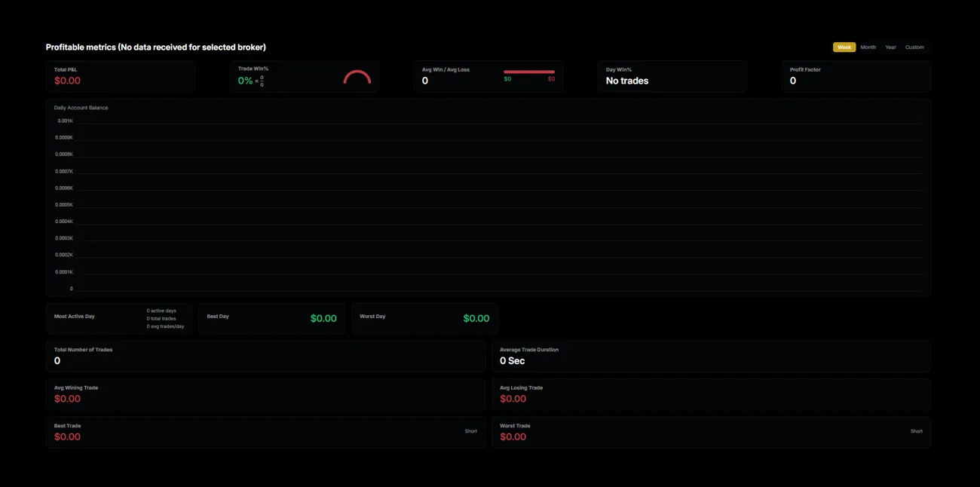The width and height of the screenshot is (980, 487).
Task: Click the 'Short' label in Worst Trade row
Action: (916, 431)
